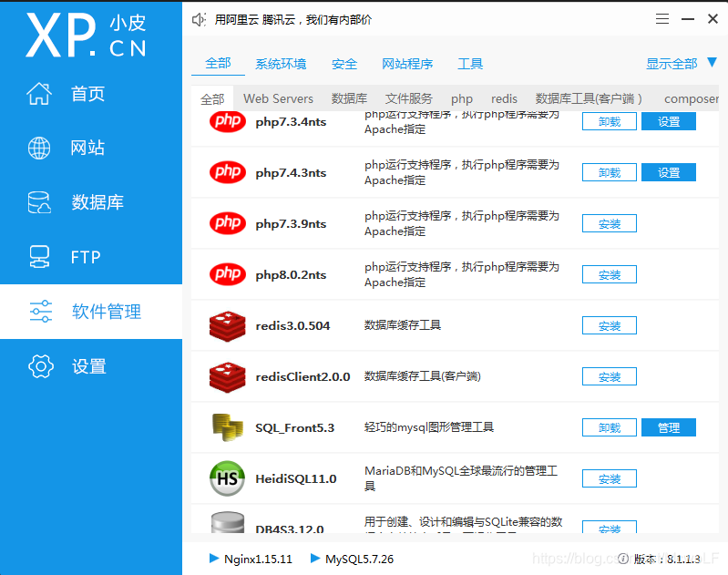Switch to the 系统环境 tab
The height and width of the screenshot is (575, 728).
[x=281, y=64]
